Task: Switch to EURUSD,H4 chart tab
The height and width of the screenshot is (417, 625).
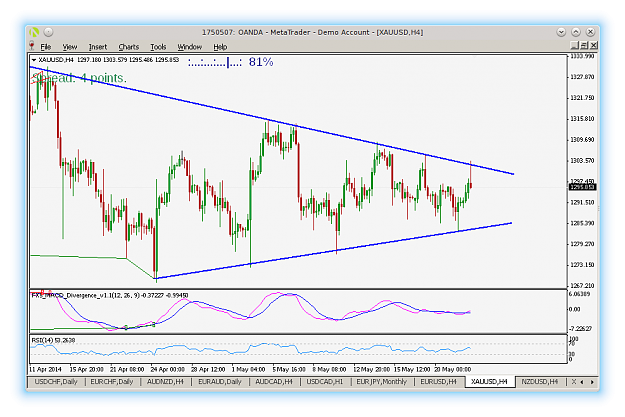Action: pyautogui.click(x=438, y=382)
